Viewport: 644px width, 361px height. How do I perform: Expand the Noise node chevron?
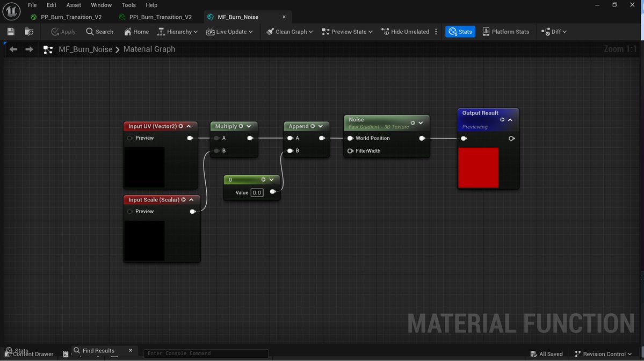(x=421, y=123)
